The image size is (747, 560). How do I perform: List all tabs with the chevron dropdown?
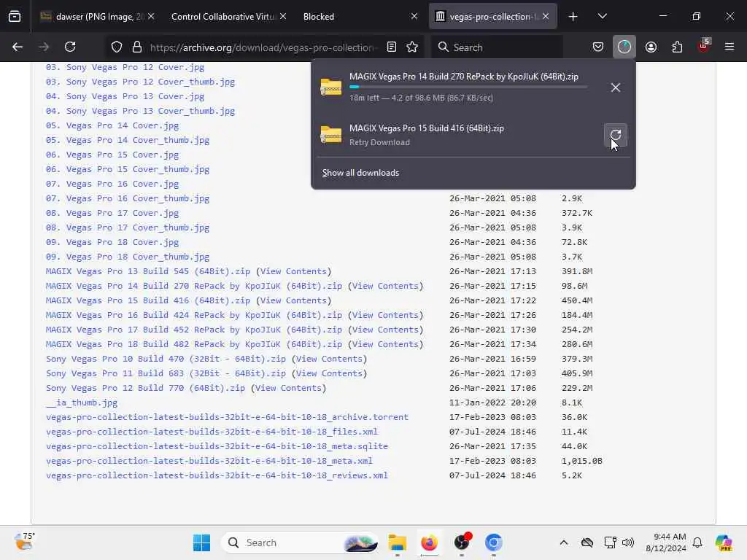pos(602,16)
